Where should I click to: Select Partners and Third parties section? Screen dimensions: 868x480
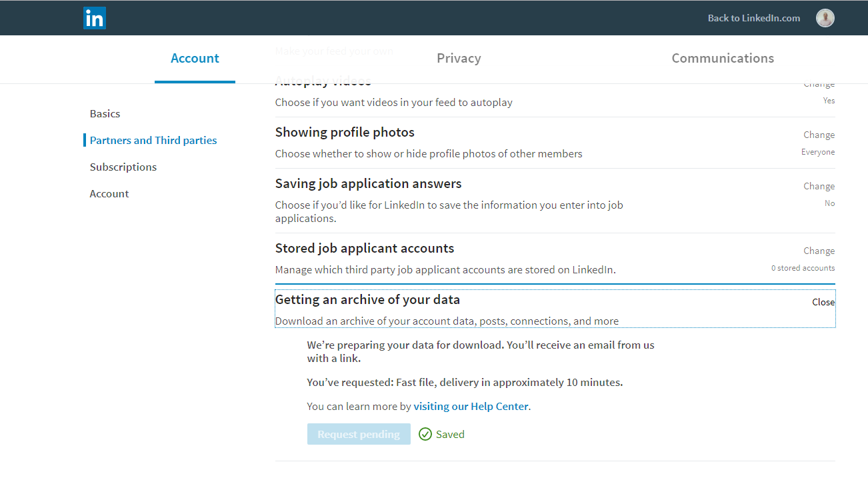153,141
